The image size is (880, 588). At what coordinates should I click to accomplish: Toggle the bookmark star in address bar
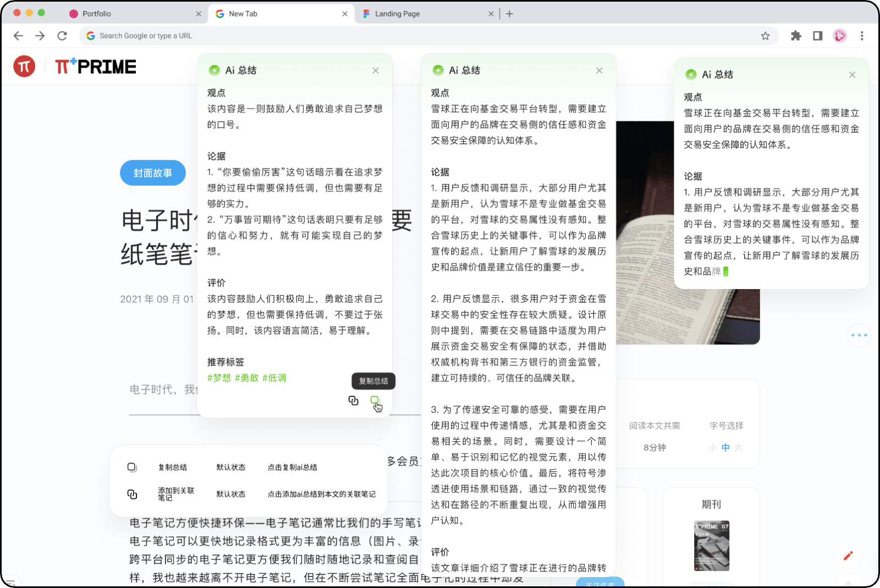click(x=765, y=36)
